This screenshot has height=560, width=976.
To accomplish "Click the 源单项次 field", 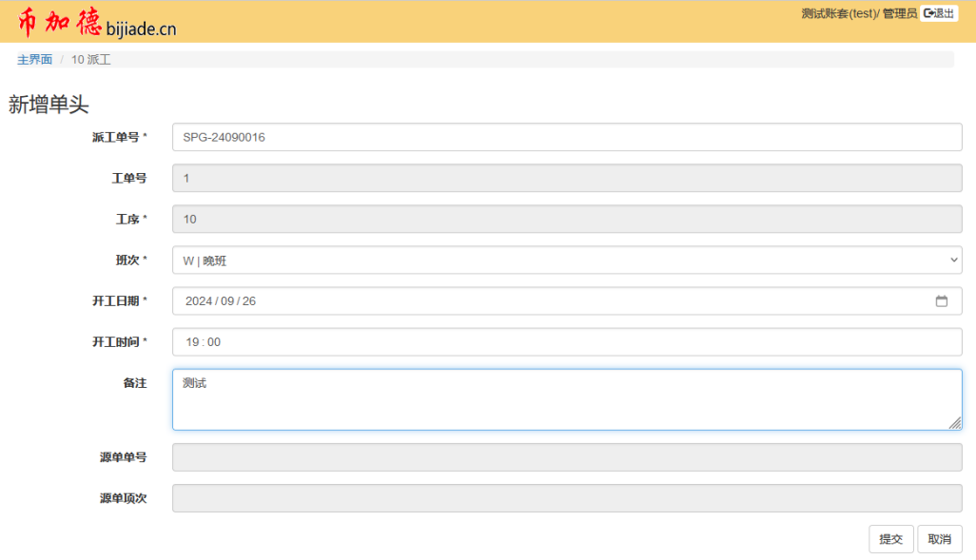I will click(x=566, y=498).
